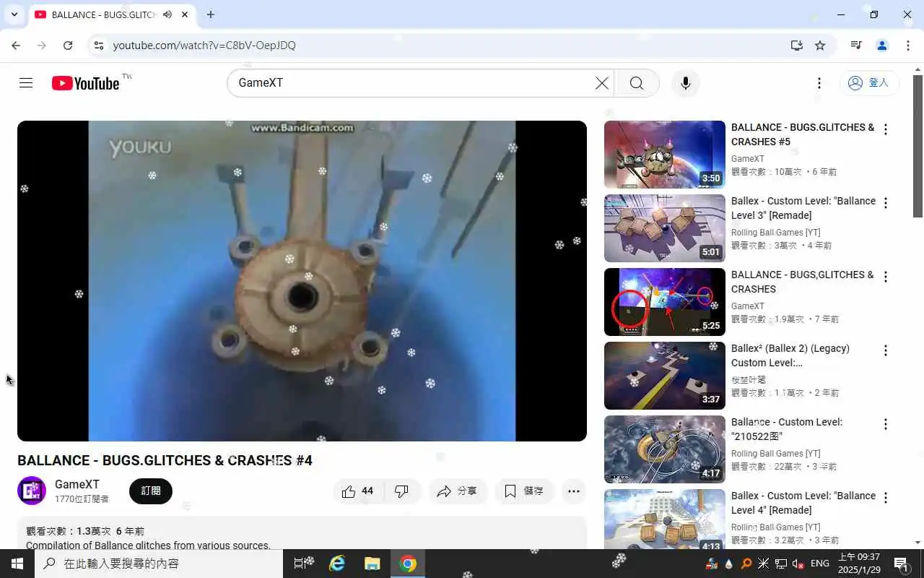This screenshot has height=578, width=924.
Task: Click the browser address bar URL
Action: [204, 46]
